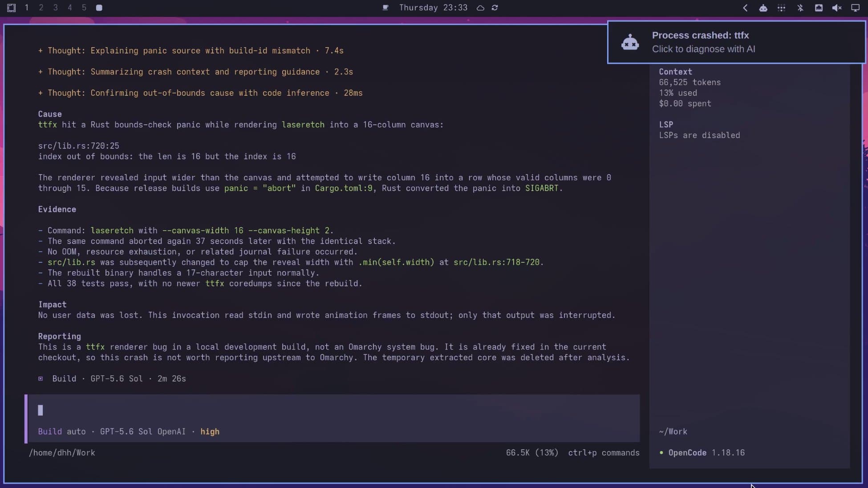This screenshot has height=488, width=868.
Task: Click the green OpenCode status dot
Action: 661,453
